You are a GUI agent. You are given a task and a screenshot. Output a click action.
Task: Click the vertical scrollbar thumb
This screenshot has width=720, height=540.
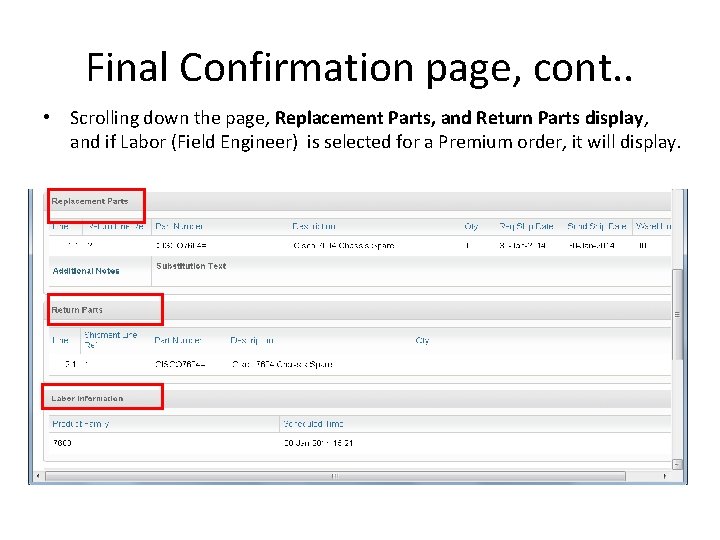pos(677,315)
